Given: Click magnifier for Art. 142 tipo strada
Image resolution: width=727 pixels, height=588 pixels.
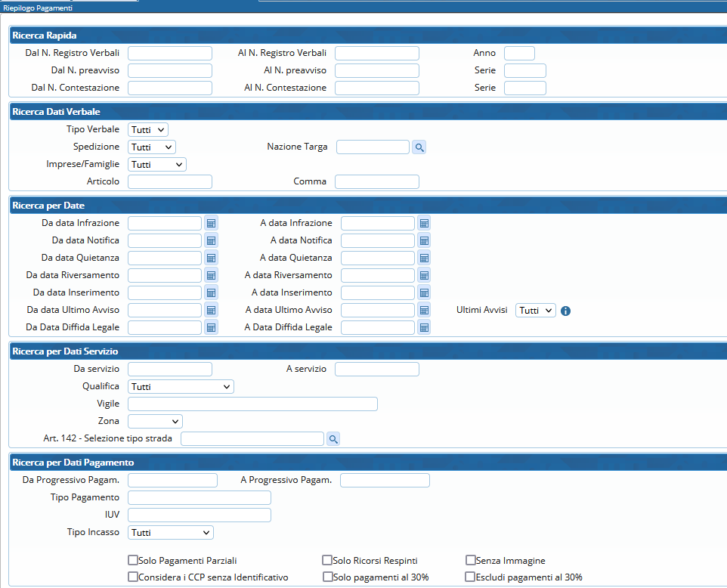Looking at the screenshot, I should (x=333, y=439).
